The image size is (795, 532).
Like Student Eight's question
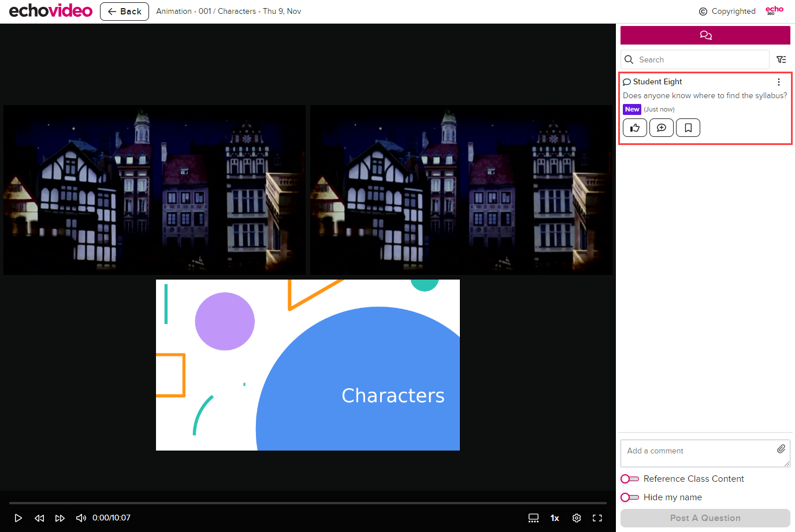[635, 128]
